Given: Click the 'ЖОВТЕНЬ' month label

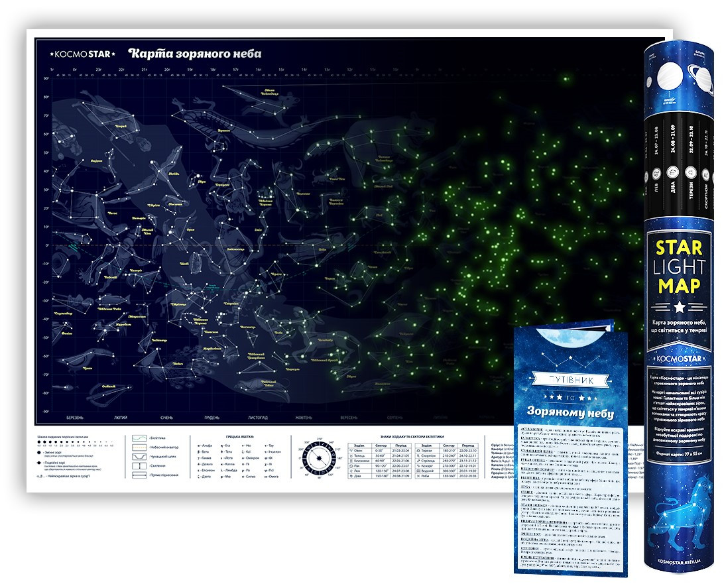Looking at the screenshot, I should [304, 418].
